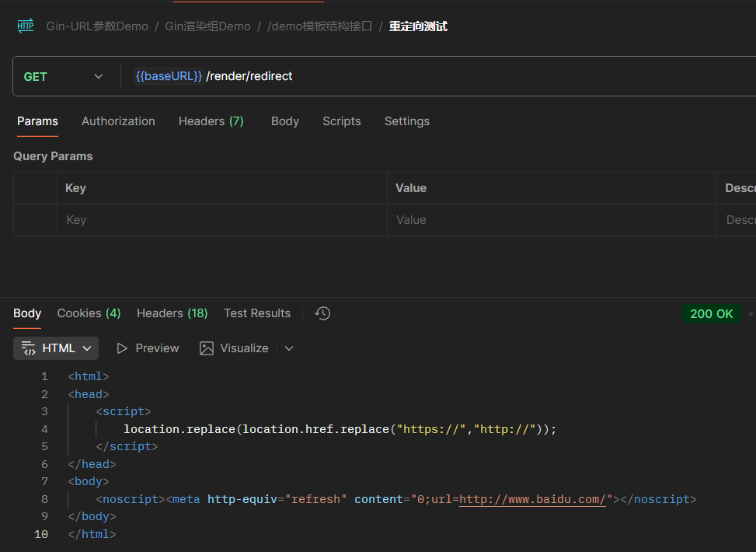
Task: Open the response history clock icon
Action: click(322, 313)
